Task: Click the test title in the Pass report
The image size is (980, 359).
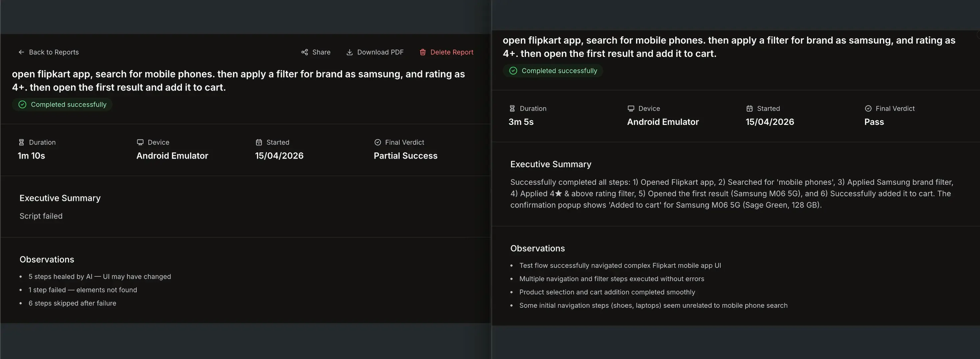Action: [729, 47]
